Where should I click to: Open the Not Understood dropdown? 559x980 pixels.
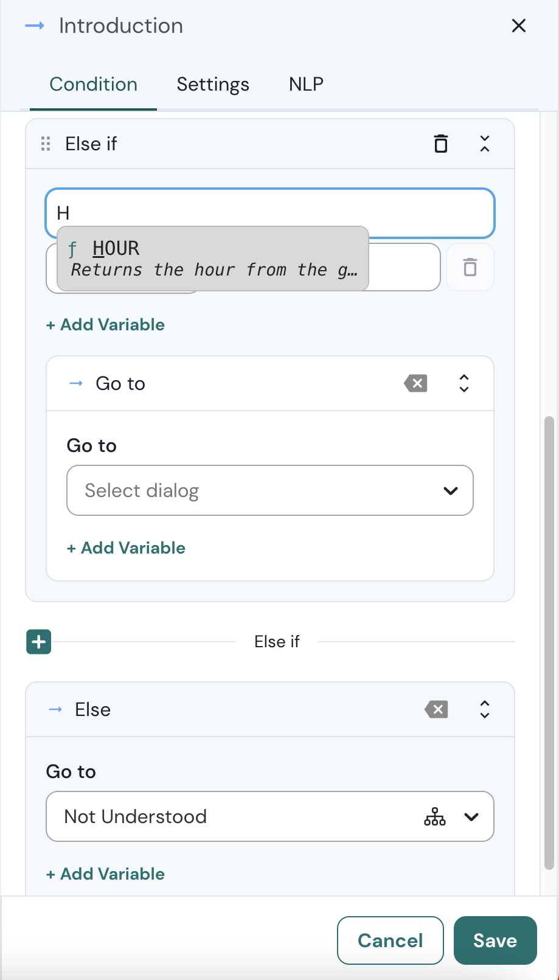(x=471, y=816)
